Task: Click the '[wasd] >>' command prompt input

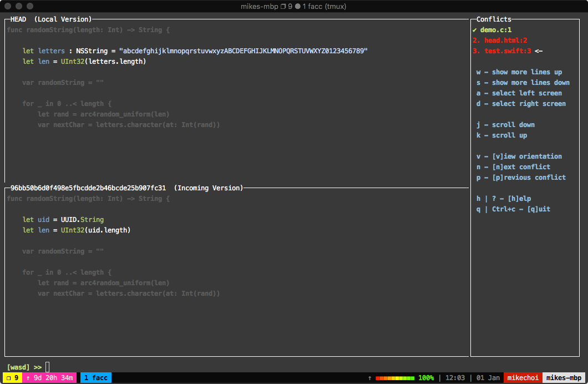Action: point(47,367)
